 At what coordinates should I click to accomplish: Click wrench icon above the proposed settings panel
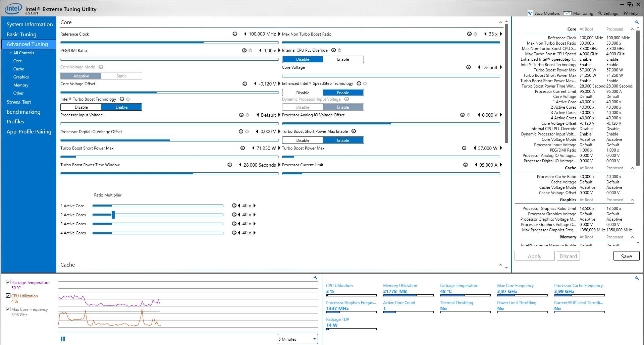point(637,22)
